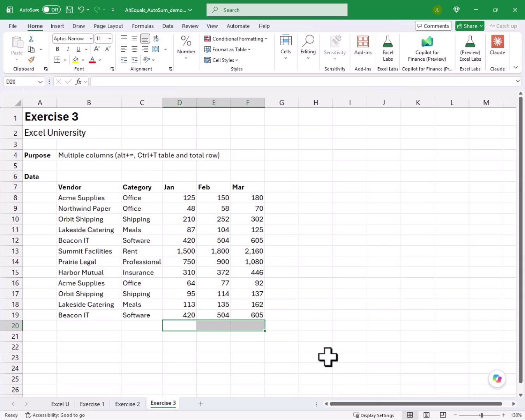Open the Page Layout tab
525x420 pixels.
pos(108,26)
